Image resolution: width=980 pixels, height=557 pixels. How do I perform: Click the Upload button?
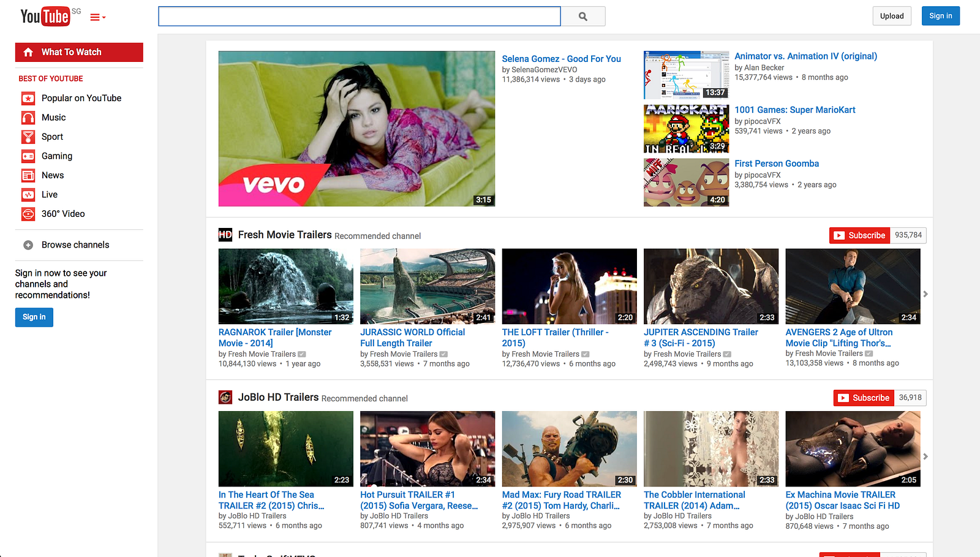tap(892, 16)
